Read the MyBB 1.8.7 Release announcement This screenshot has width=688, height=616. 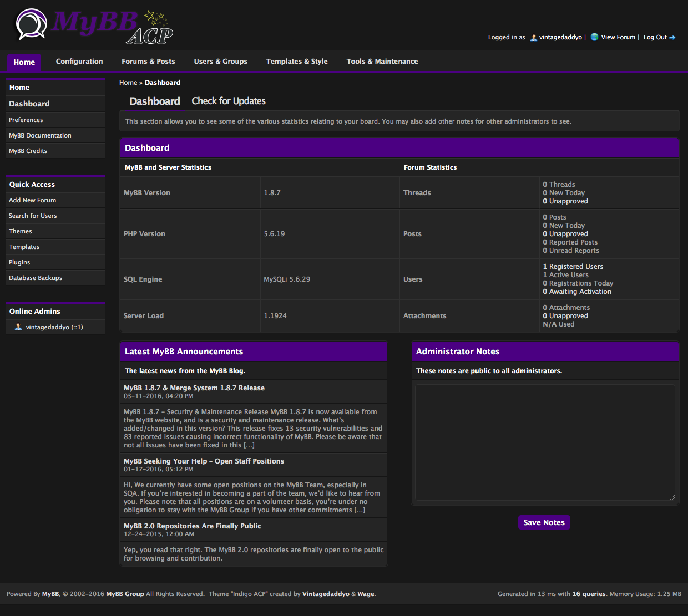click(194, 388)
